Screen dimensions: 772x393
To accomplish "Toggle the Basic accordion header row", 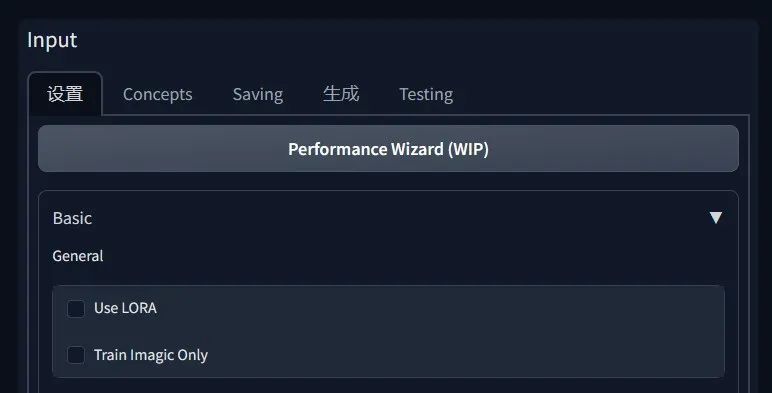I will tap(388, 218).
